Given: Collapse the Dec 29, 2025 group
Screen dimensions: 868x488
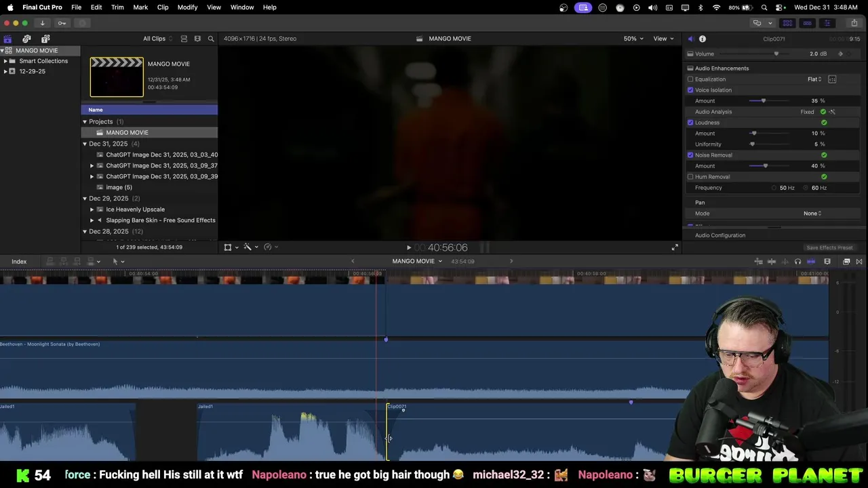Looking at the screenshot, I should coord(85,199).
